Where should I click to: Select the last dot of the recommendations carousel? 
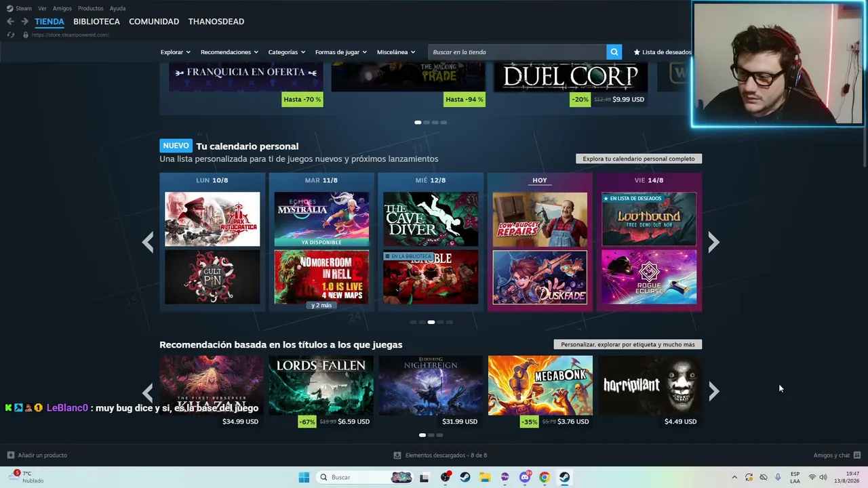(439, 435)
